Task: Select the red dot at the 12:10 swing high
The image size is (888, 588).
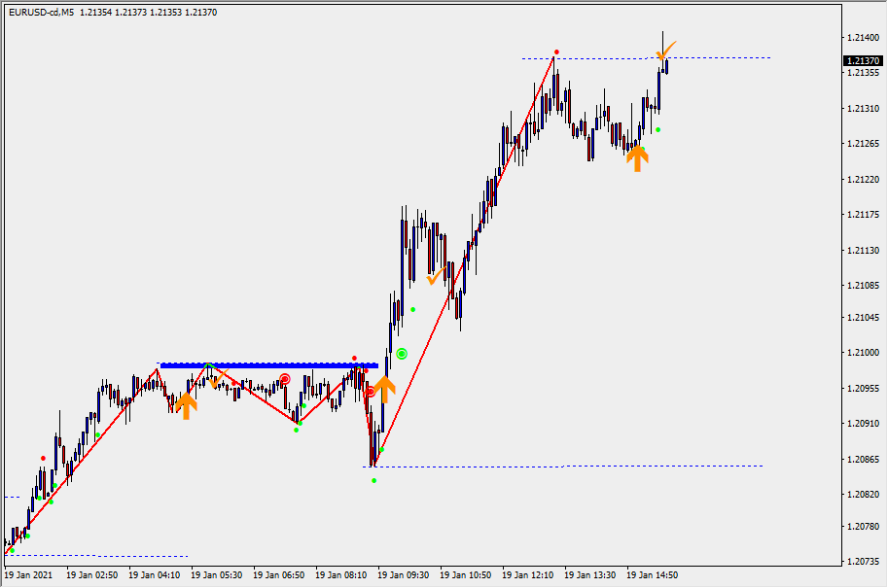Action: click(556, 52)
